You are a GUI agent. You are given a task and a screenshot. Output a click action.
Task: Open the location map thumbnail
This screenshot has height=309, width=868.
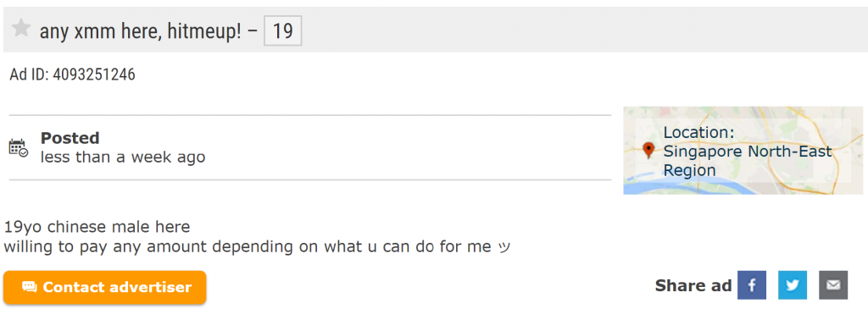[743, 151]
